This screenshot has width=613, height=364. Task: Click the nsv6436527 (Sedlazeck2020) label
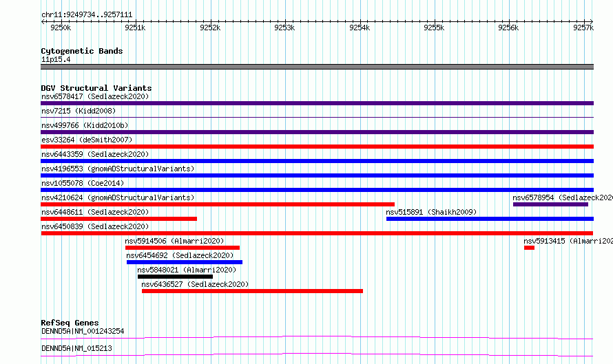tap(195, 284)
